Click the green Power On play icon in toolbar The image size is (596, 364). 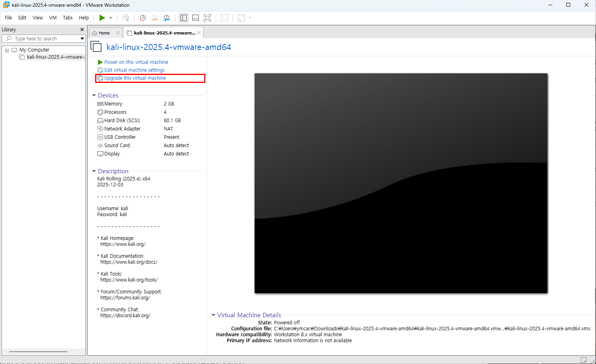click(x=102, y=18)
